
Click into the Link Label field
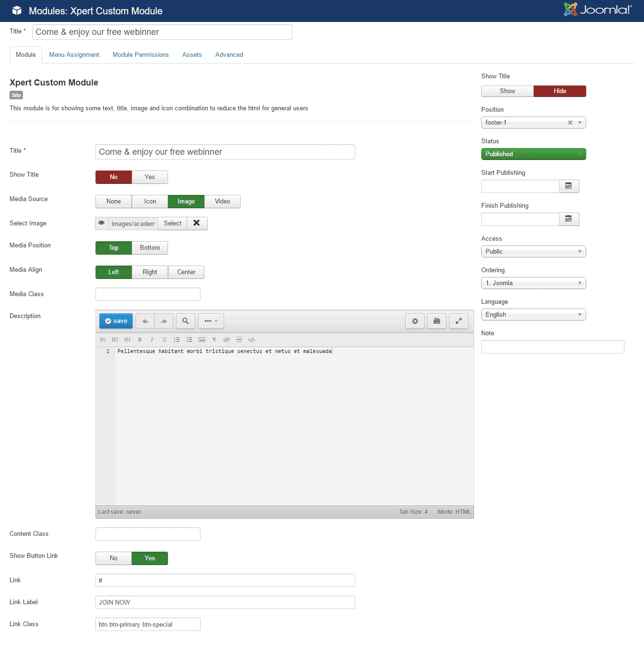point(225,602)
